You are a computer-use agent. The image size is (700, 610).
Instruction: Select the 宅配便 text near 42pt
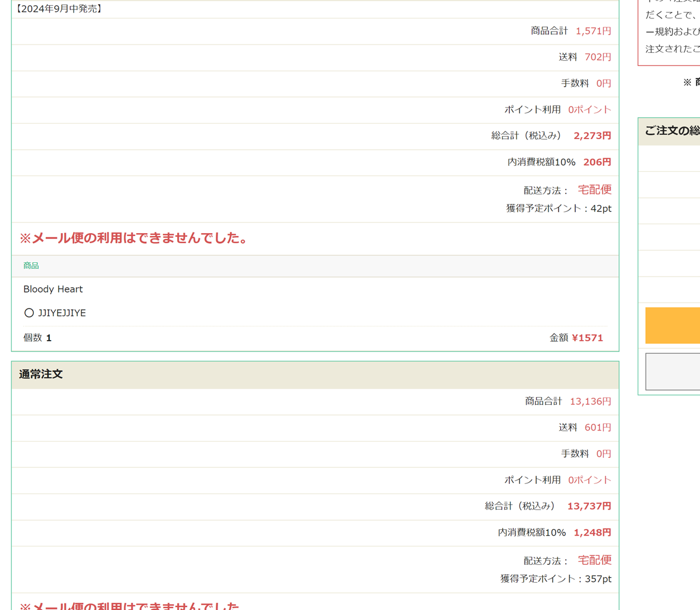[x=594, y=190]
